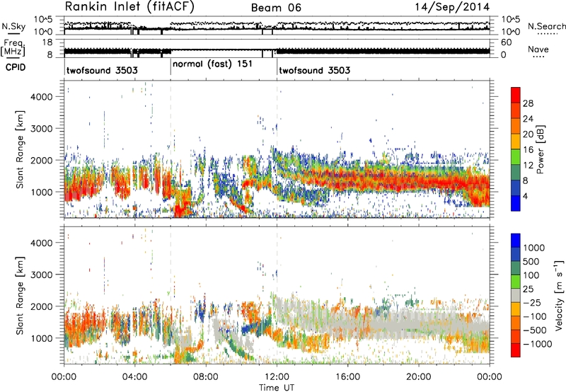
Task: Click the 'Power [dB]' colorbar label
Action: (x=540, y=149)
